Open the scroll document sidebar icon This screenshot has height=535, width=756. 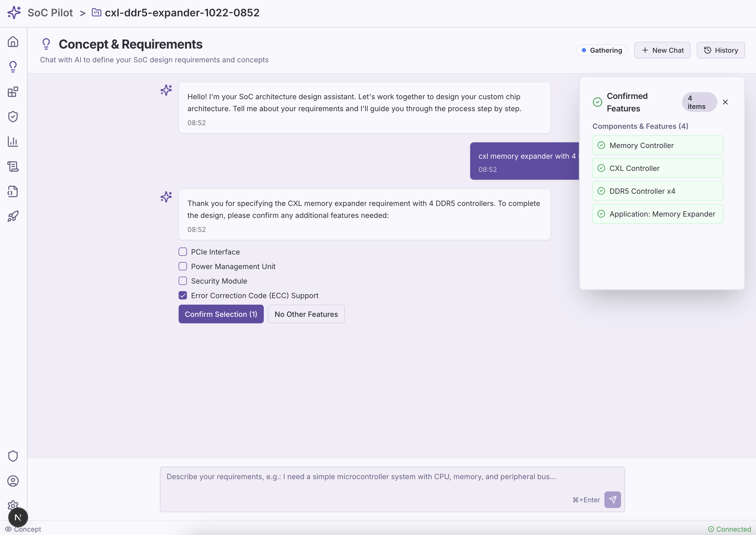(13, 166)
